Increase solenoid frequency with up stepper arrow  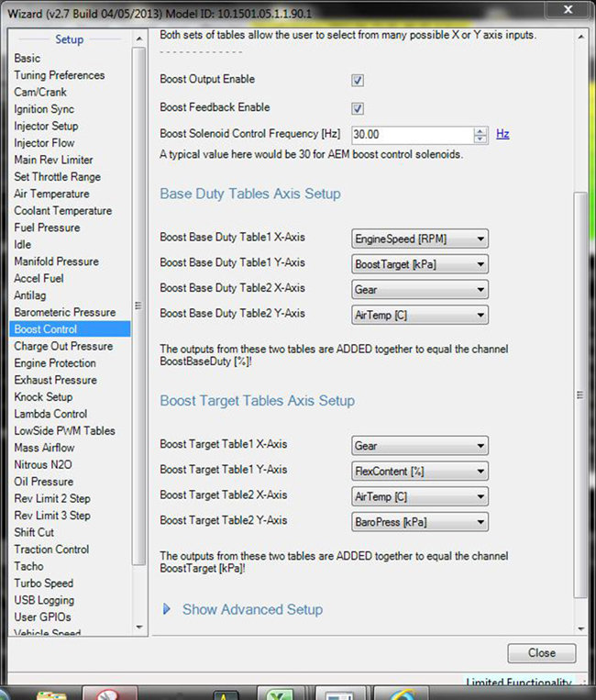point(480,131)
